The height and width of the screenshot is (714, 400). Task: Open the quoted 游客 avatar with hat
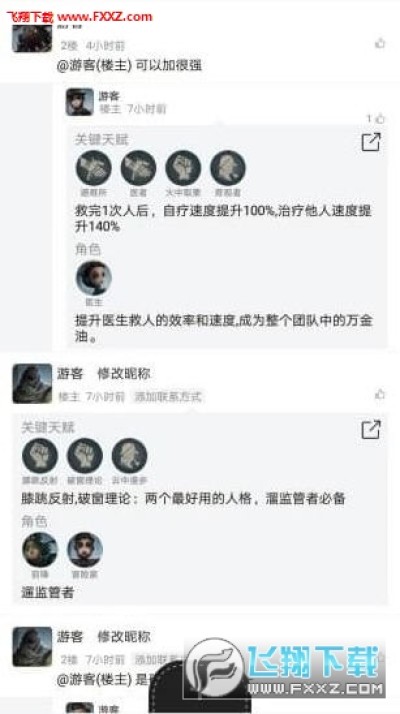click(x=80, y=102)
